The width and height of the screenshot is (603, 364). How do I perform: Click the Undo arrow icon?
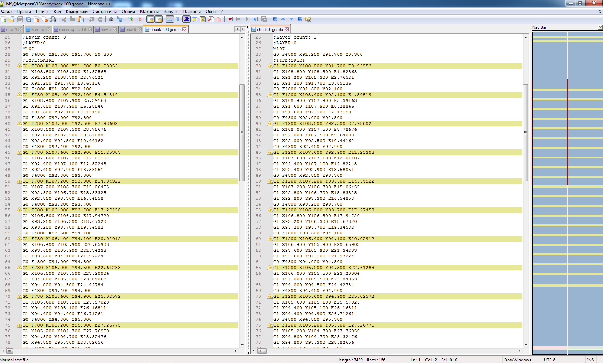[x=91, y=19]
